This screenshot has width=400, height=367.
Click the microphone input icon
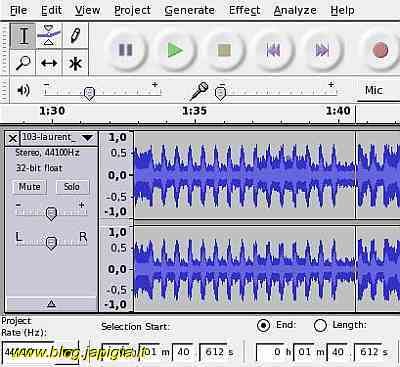pos(199,91)
